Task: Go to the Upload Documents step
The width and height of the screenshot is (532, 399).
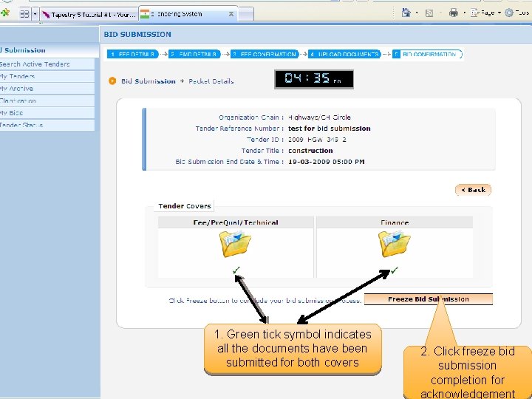Action: (345, 54)
